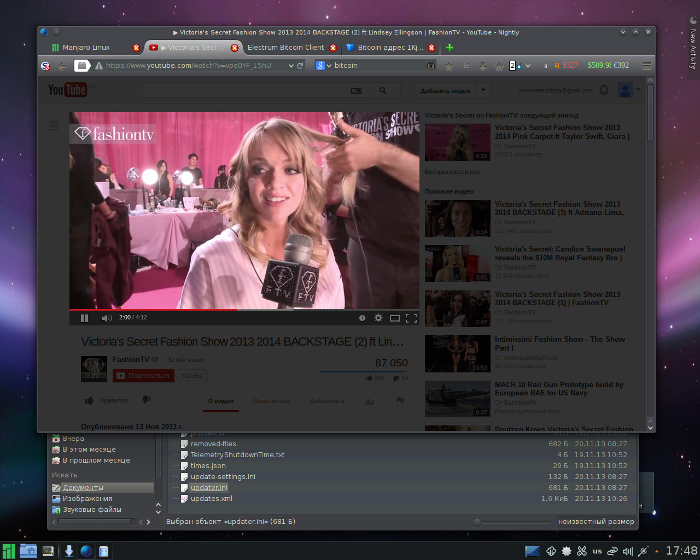Open the Manjaro application launcher
The height and width of the screenshot is (560, 700).
8,551
